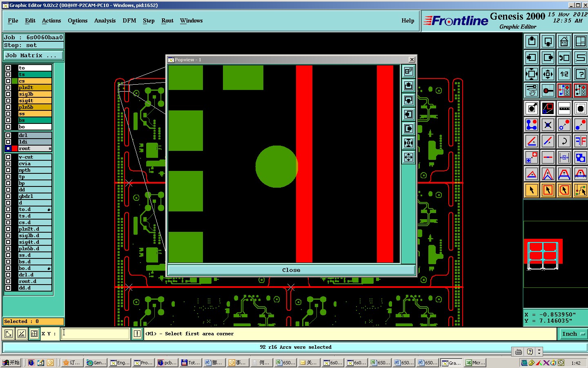Screen dimensions: 588x368
Task: Click the yellow single-arrow select tool
Action: 532,190
